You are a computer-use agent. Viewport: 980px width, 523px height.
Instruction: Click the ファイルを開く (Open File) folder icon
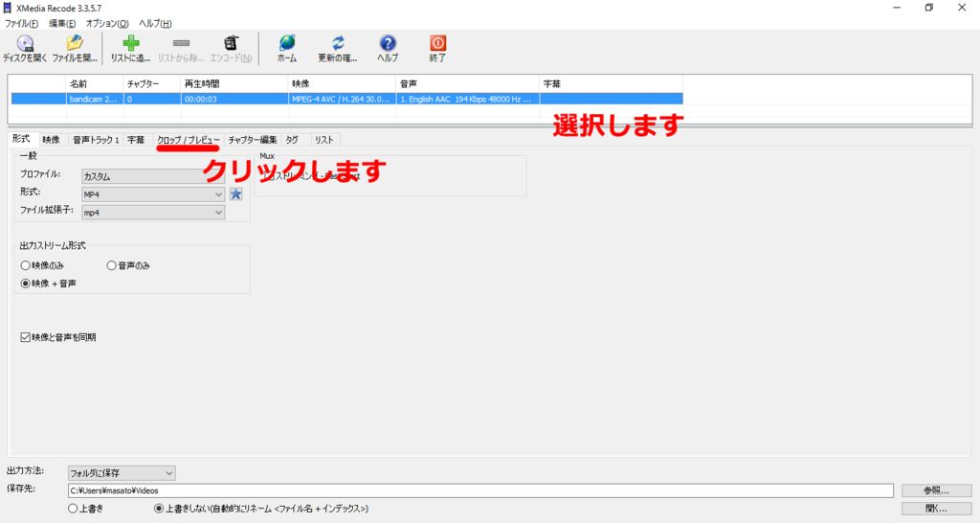[x=75, y=43]
